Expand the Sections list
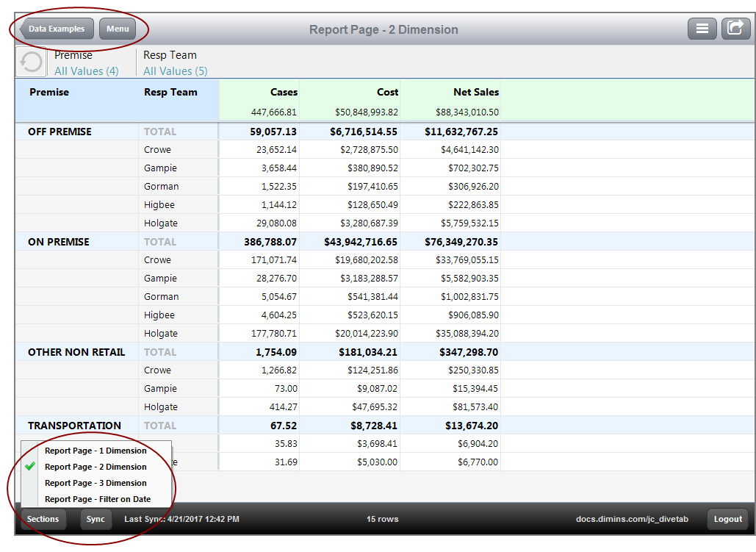The height and width of the screenshot is (552, 756). (42, 519)
